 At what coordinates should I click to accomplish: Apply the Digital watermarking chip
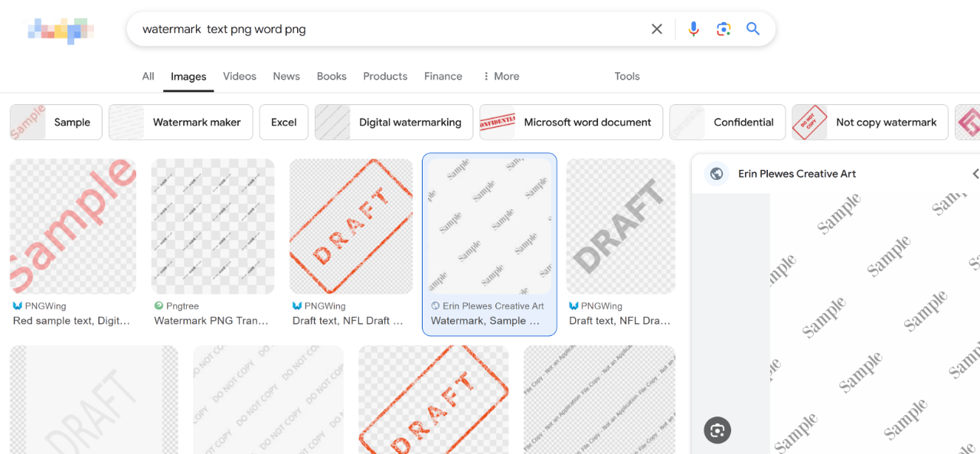(x=394, y=122)
